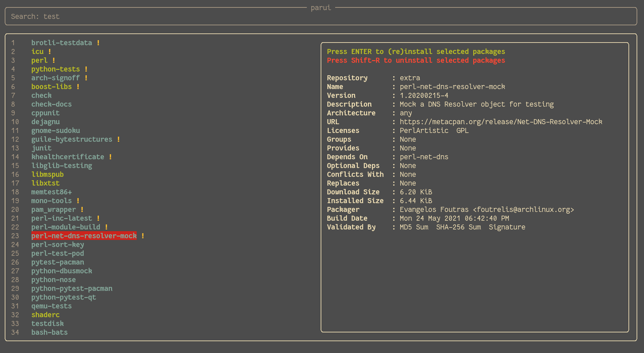Image resolution: width=644 pixels, height=353 pixels.
Task: Click the Depends On value perl-net-dns
Action: coord(424,157)
